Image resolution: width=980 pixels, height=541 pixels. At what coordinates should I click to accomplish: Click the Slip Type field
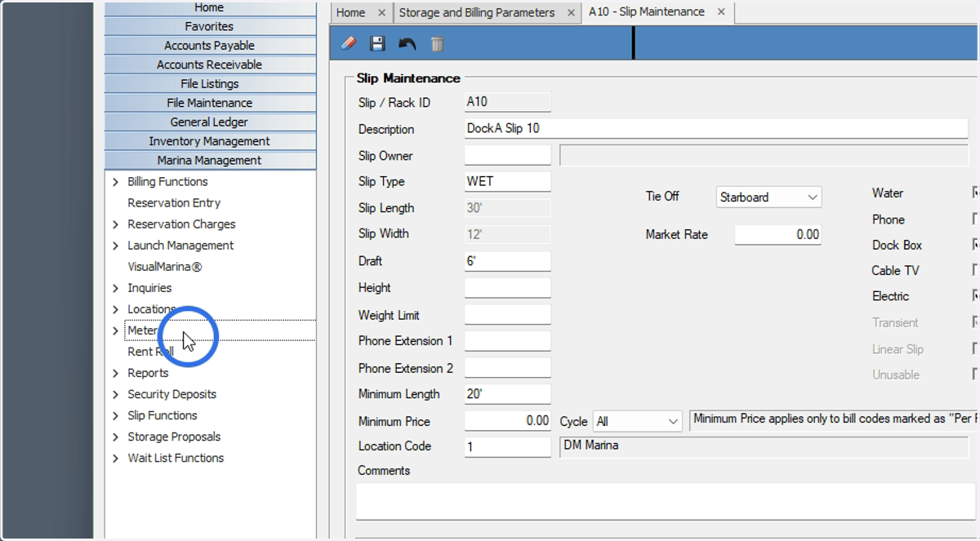[x=508, y=181]
